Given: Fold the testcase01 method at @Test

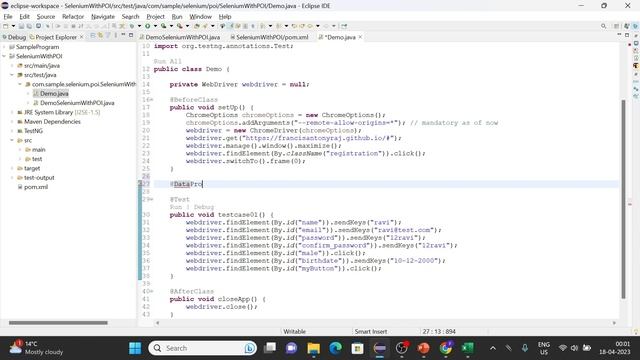Looking at the screenshot, I should (x=152, y=199).
